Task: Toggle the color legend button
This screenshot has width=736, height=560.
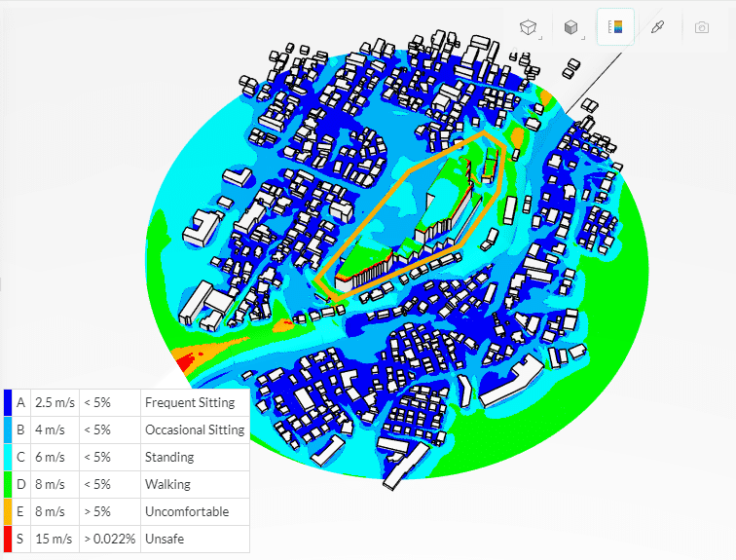Action: (615, 27)
